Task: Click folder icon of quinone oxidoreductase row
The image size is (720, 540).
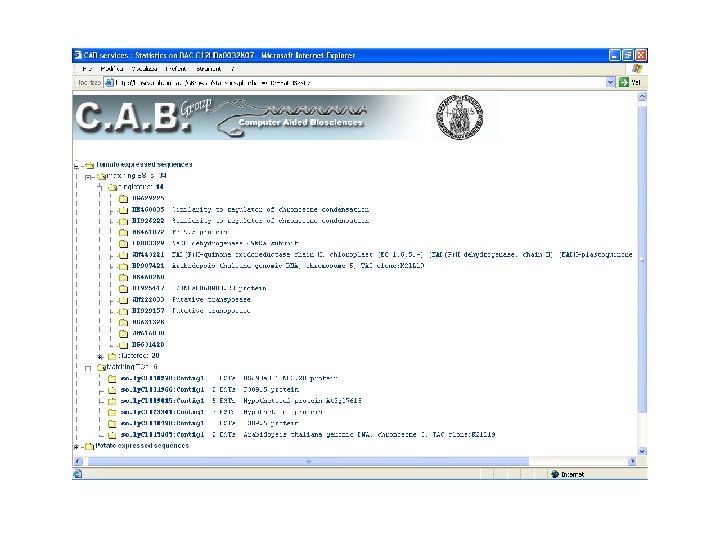Action: [124, 255]
